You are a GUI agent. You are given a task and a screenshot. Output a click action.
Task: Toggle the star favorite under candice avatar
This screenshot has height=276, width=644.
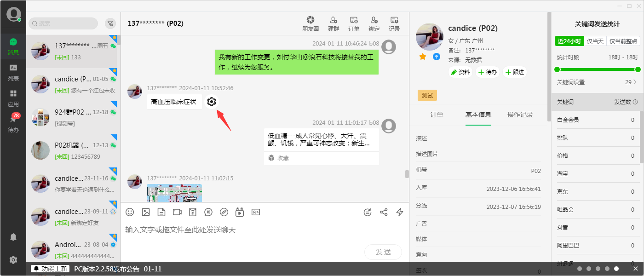pyautogui.click(x=423, y=57)
